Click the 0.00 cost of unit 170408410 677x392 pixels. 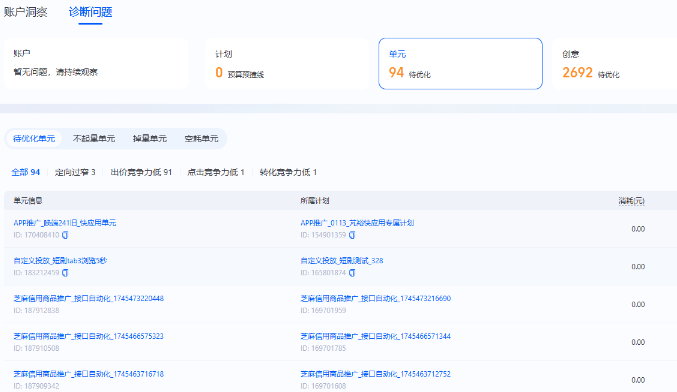[x=638, y=229]
